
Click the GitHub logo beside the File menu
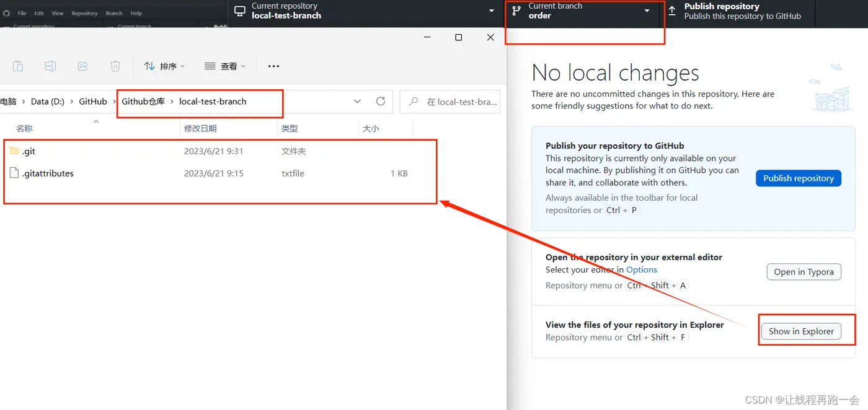tap(6, 13)
